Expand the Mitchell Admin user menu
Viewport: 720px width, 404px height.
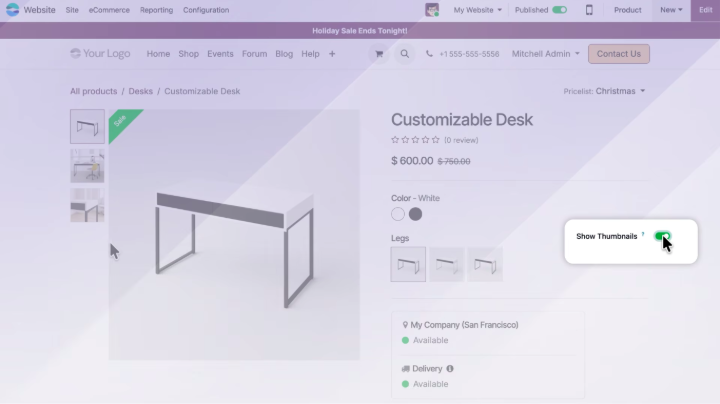click(x=546, y=54)
